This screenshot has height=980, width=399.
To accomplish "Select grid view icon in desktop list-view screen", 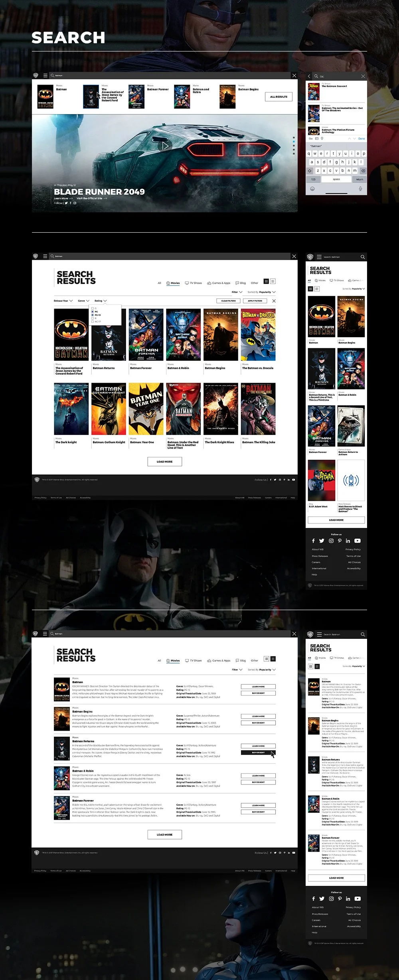I will (267, 659).
